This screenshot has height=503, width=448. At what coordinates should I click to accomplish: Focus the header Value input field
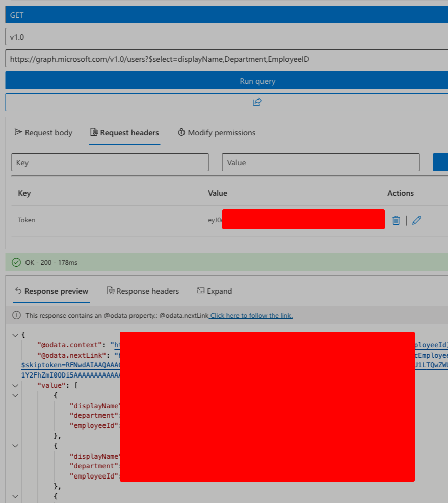pos(321,162)
